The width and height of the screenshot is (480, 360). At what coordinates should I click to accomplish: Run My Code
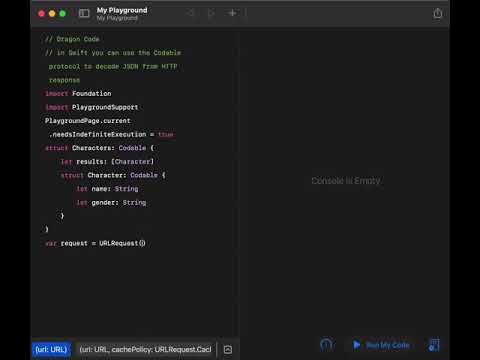[381, 345]
